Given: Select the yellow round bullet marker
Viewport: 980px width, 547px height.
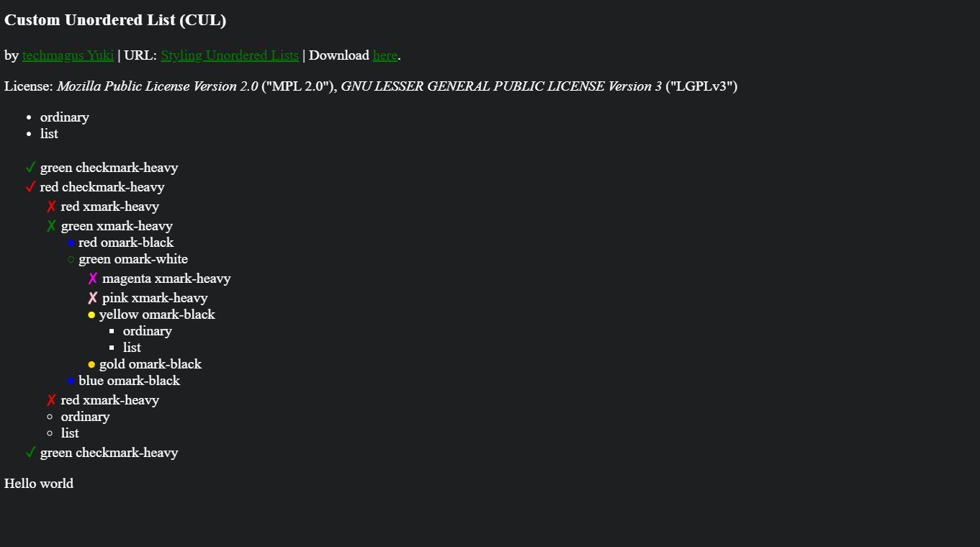Looking at the screenshot, I should pos(91,315).
